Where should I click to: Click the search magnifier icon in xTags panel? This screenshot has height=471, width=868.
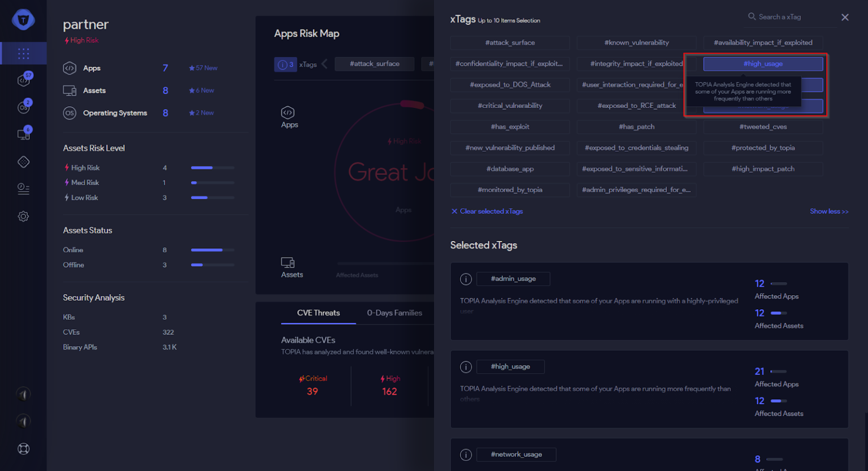(x=752, y=16)
